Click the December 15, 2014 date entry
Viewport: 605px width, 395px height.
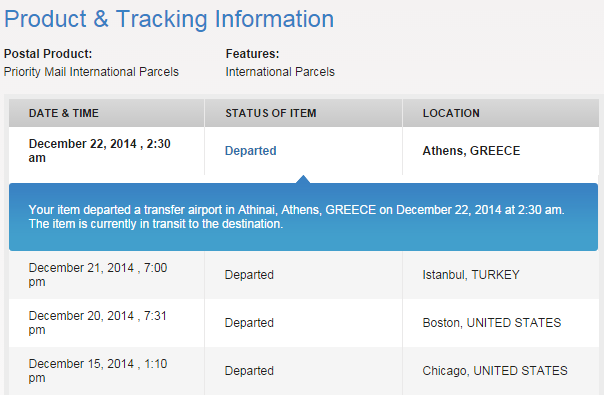(x=98, y=371)
